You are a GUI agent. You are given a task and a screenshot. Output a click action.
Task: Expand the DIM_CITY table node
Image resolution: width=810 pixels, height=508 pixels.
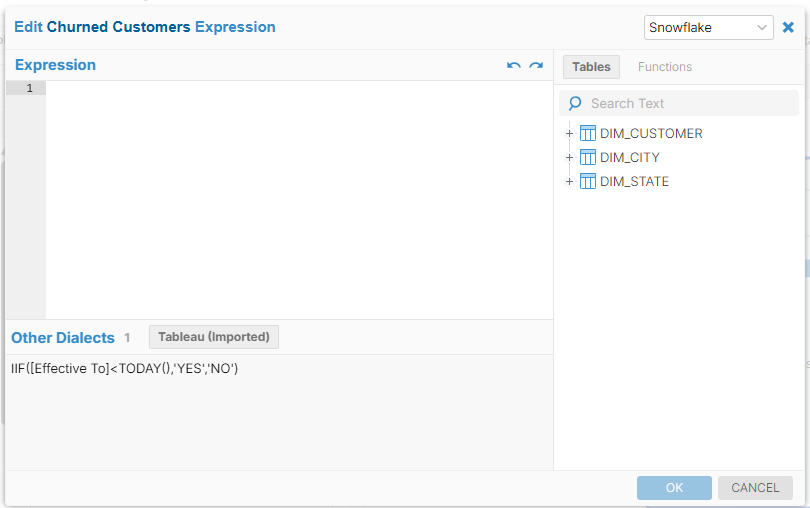pos(569,157)
